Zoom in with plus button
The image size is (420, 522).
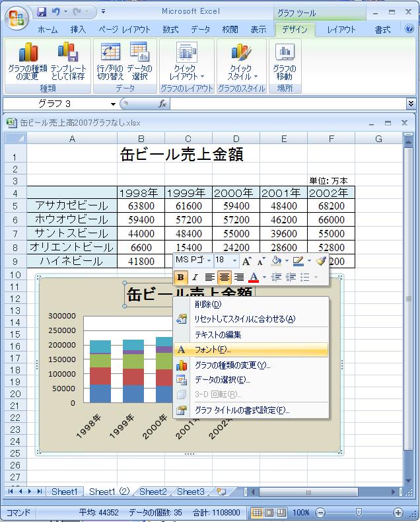click(x=398, y=513)
